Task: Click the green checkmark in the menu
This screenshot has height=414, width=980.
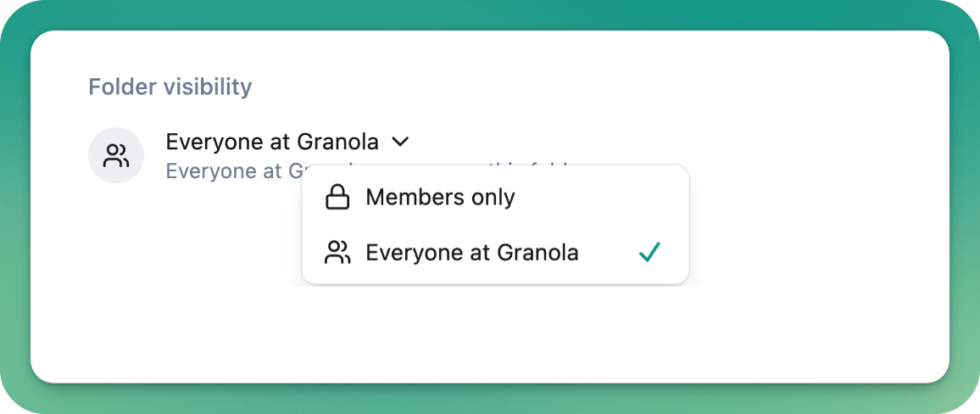Action: click(x=650, y=252)
